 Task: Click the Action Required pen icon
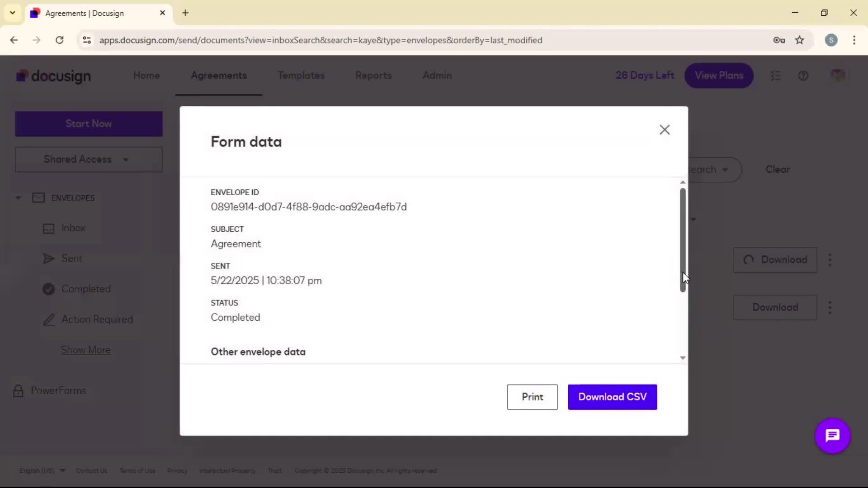coord(49,319)
